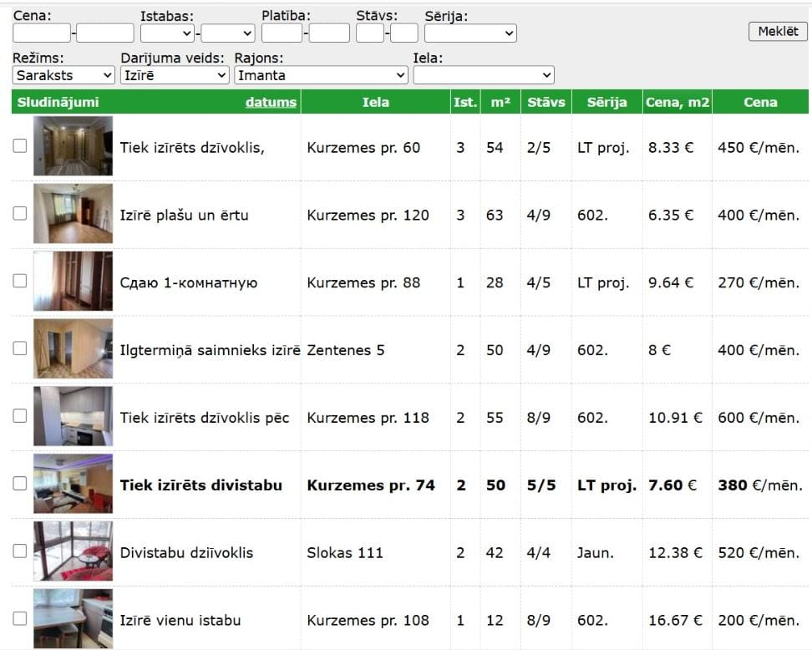Viewport: 812px width, 650px height.
Task: Open photo of Zentenes 5 apartment
Action: coord(73,348)
